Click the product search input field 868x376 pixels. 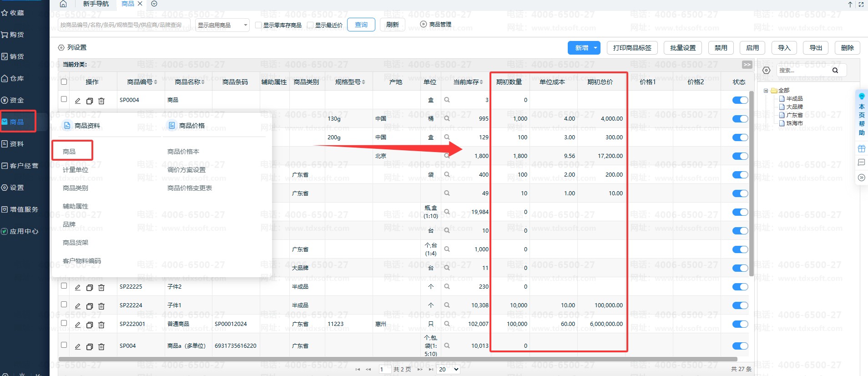coord(123,25)
